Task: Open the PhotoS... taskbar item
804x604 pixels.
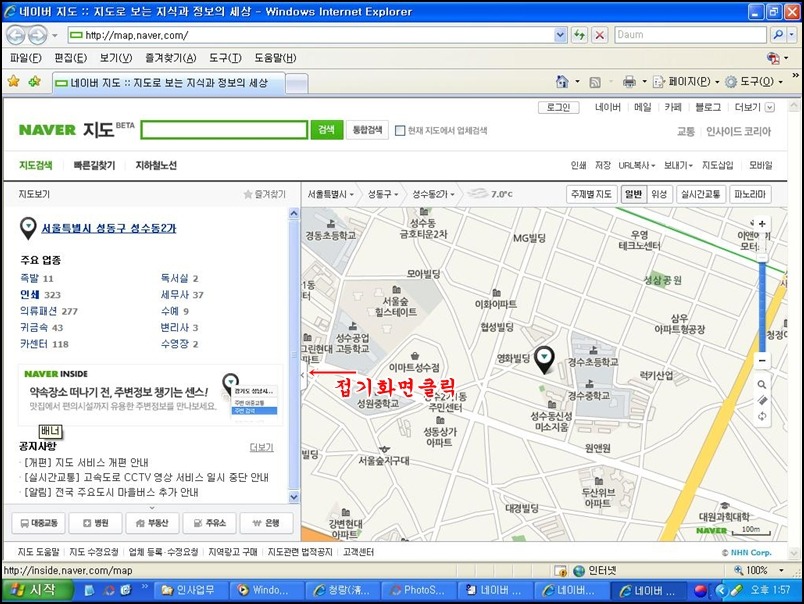Action: coord(418,591)
